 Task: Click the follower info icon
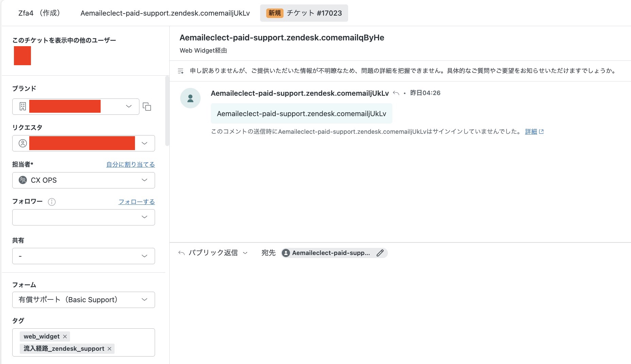pyautogui.click(x=52, y=202)
